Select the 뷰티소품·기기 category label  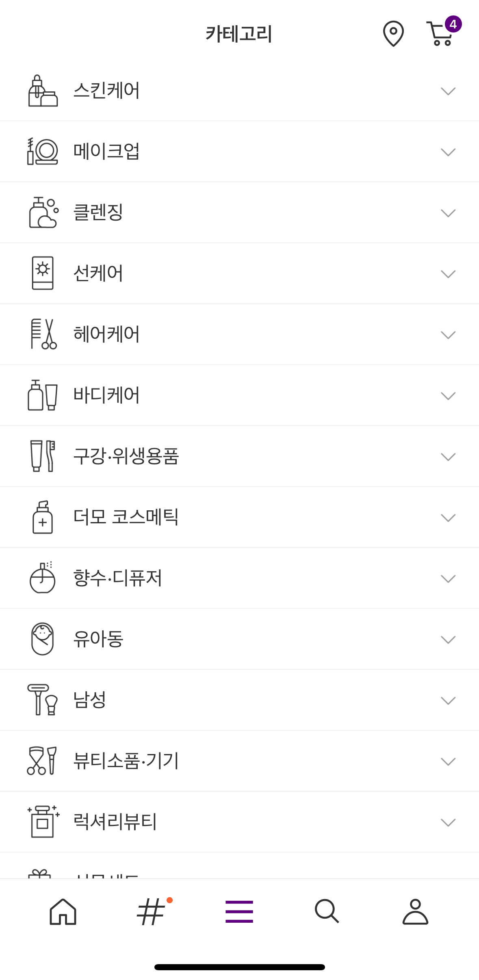pyautogui.click(x=126, y=761)
